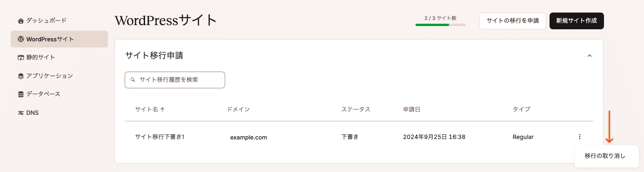Image resolution: width=644 pixels, height=172 pixels.
Task: Click the applications stack icon
Action: point(20,76)
